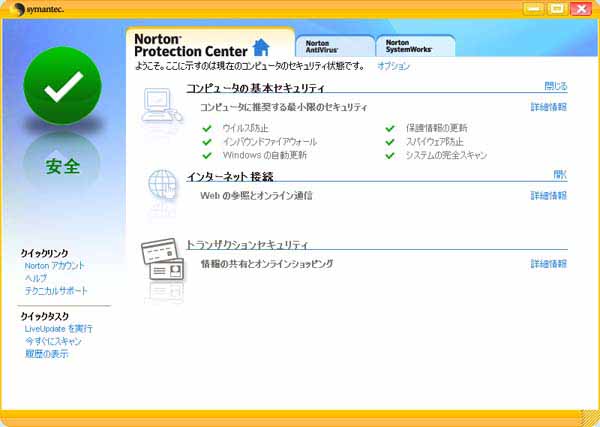The image size is (600, 427).
Task: Open 詳細情報 for online shopping section
Action: pos(548,264)
